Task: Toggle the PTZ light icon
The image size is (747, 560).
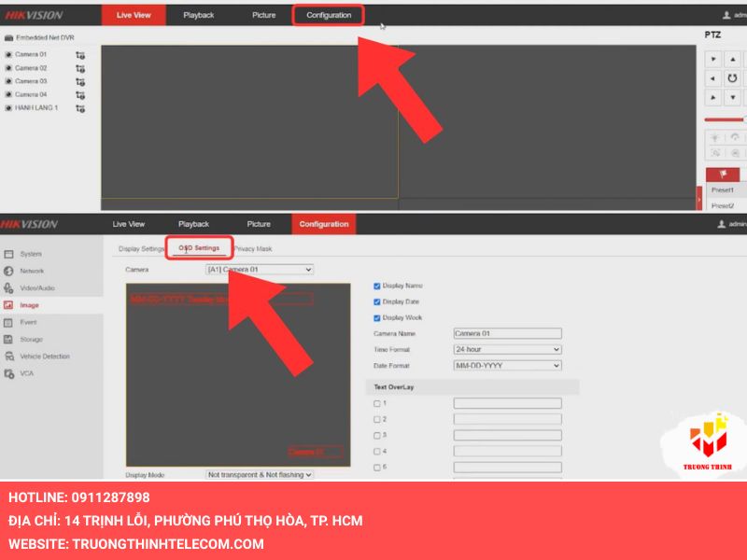Action: click(715, 138)
